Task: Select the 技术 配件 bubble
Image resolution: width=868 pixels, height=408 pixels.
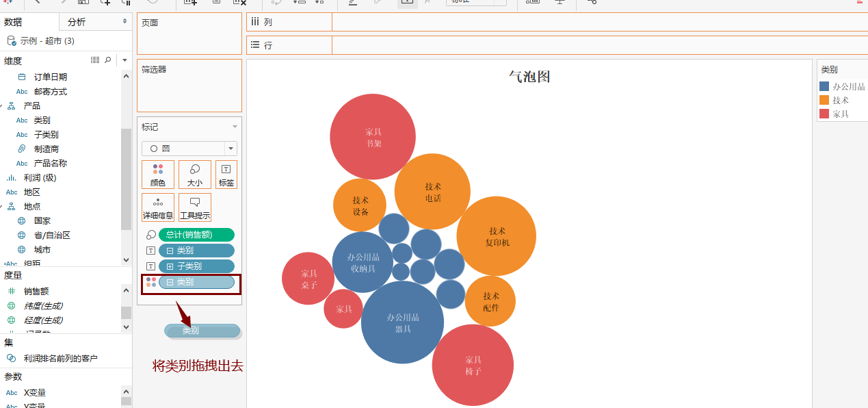Action: pyautogui.click(x=490, y=301)
